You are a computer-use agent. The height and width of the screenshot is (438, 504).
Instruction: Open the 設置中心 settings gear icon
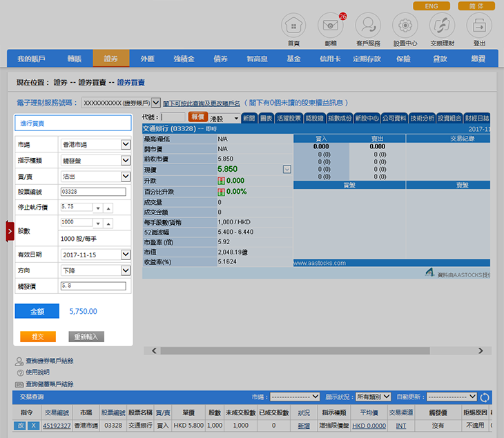tap(405, 26)
